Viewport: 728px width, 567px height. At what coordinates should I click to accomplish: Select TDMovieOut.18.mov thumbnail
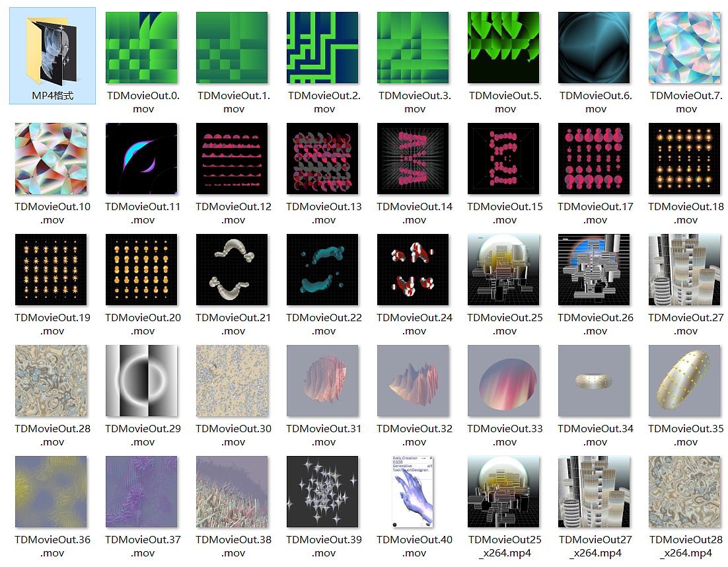pos(685,159)
